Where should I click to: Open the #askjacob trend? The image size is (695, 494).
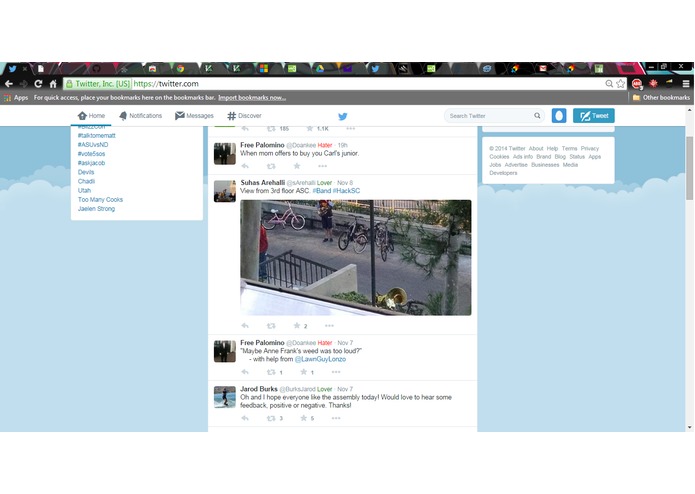tap(91, 163)
